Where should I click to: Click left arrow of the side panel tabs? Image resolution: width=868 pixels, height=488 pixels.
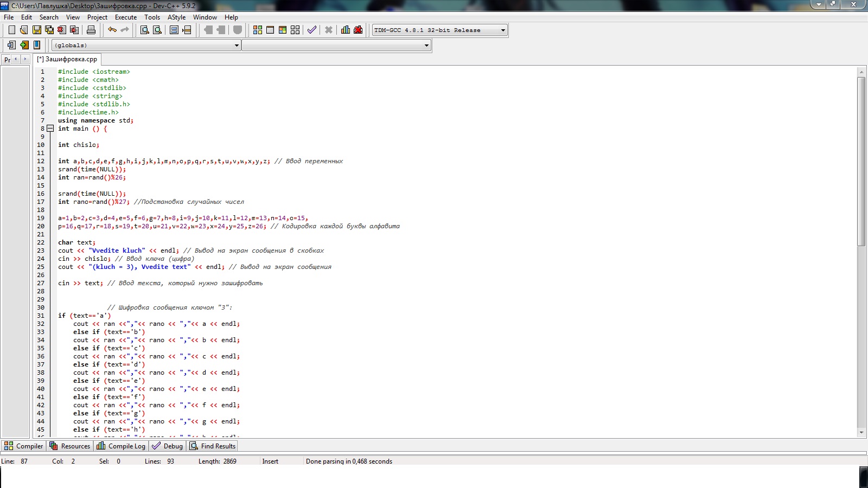(16, 59)
